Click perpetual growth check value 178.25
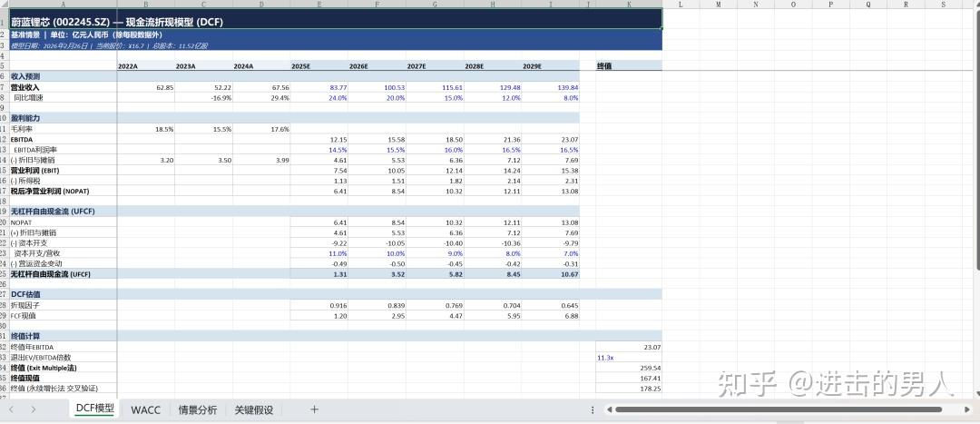This screenshot has height=424, width=980. point(629,389)
